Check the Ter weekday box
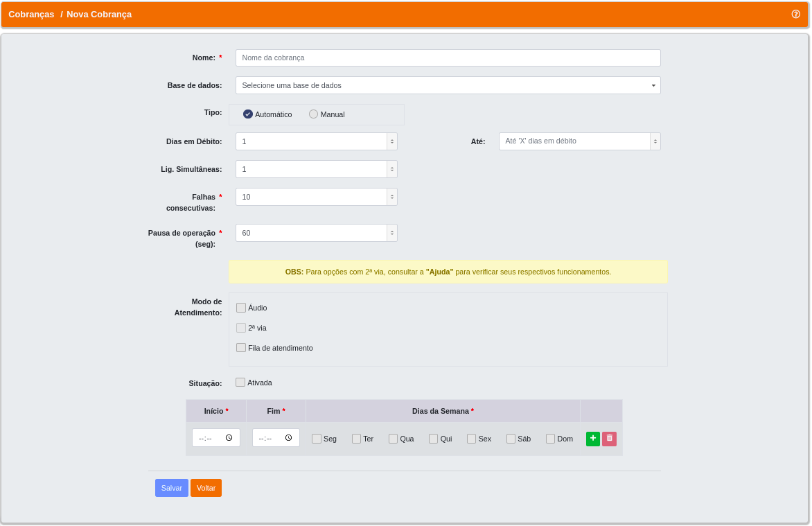812x526 pixels. click(x=356, y=439)
